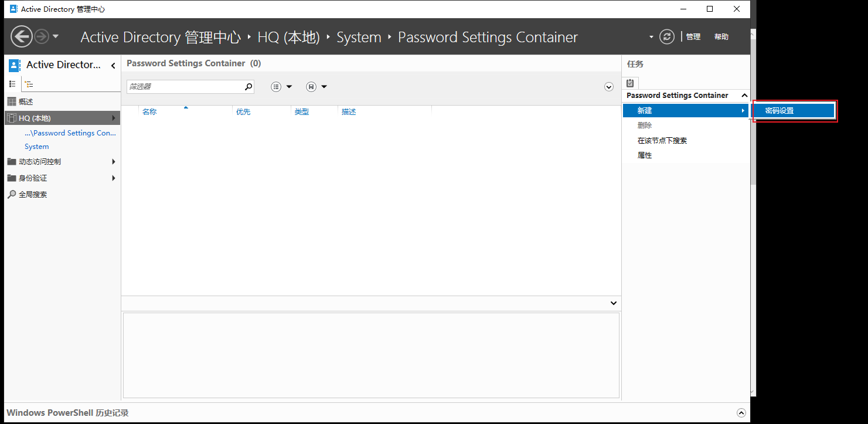Screen dimensions: 868x424
Task: Expand the PowerShell history panel
Action: 741,413
